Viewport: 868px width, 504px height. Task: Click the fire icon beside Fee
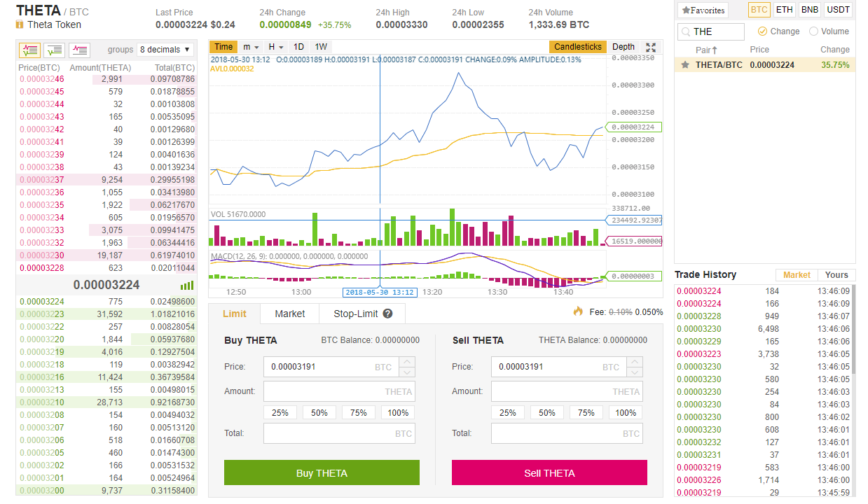click(x=578, y=311)
